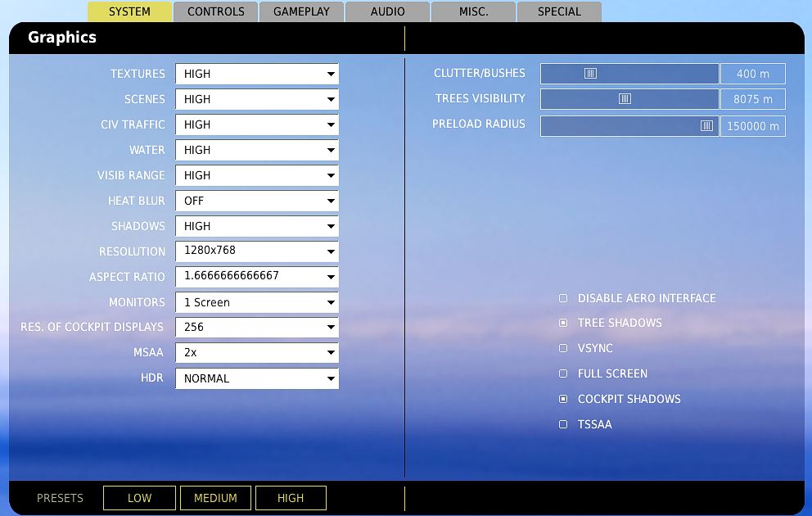812x516 pixels.
Task: Open the MONITORS dropdown showing 1 Screen
Action: pos(257,302)
